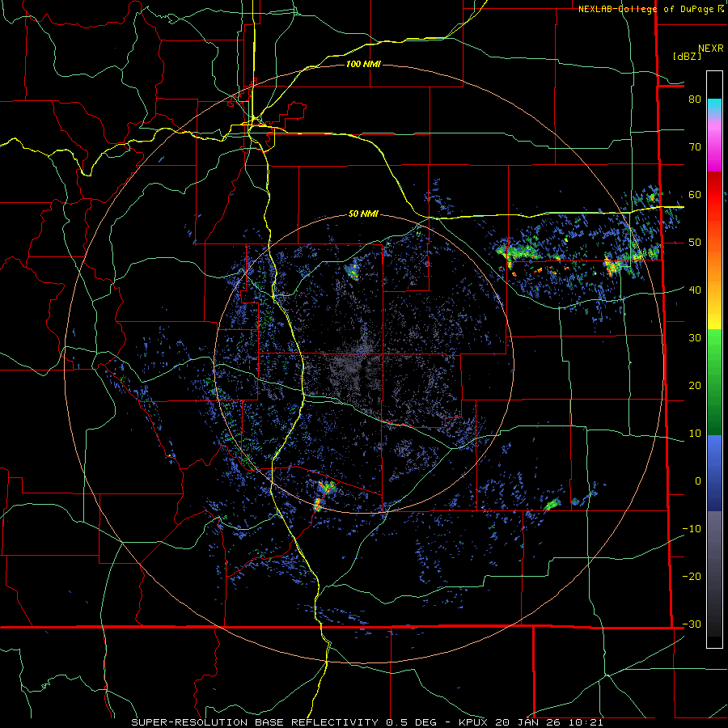Click the "100 NMI" range ring label

click(363, 64)
